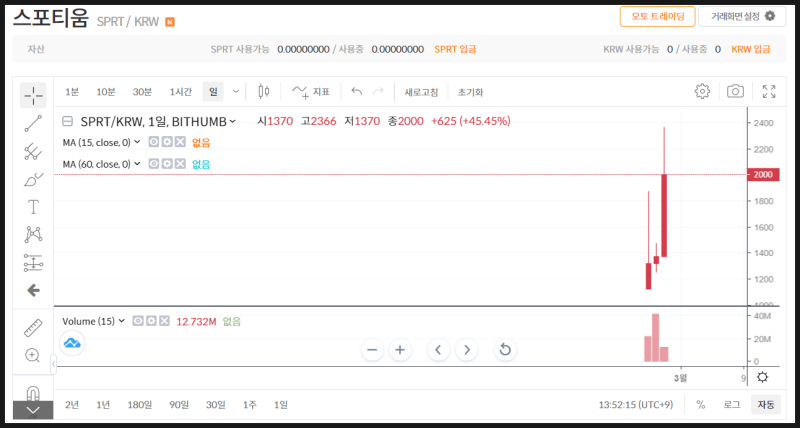800x428 pixels.
Task: Toggle 자동 auto scale
Action: click(x=765, y=405)
